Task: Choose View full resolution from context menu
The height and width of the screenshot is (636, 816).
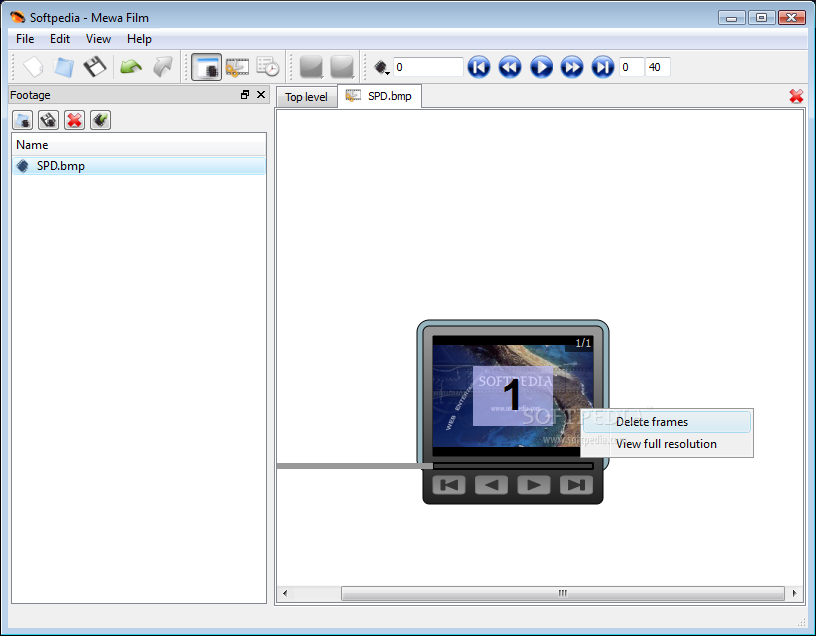Action: point(667,444)
